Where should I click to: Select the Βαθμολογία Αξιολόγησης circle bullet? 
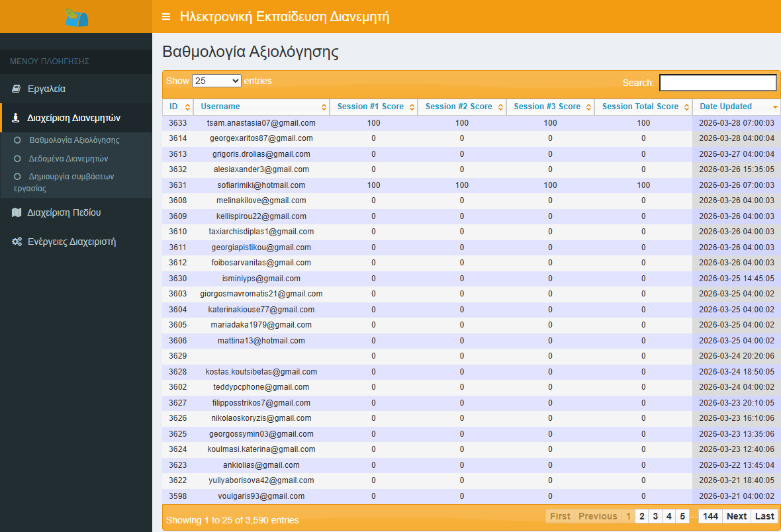click(18, 140)
